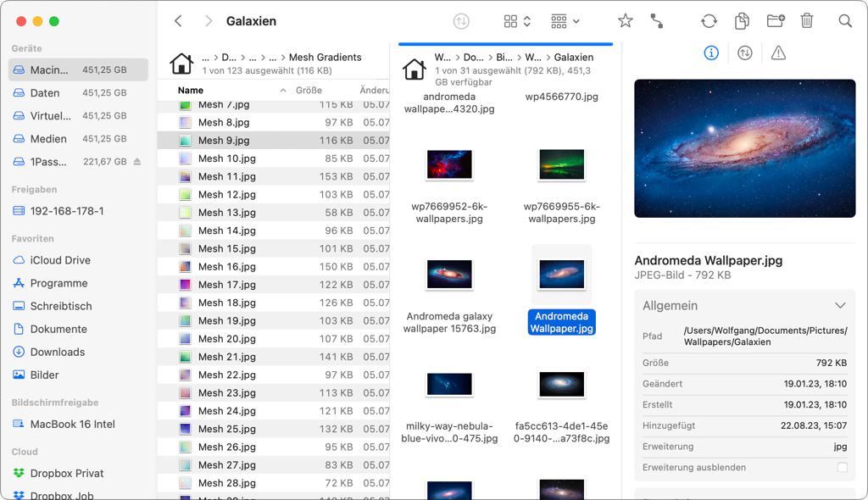Select milky-way-nebula-blue thumbnail

click(x=449, y=384)
